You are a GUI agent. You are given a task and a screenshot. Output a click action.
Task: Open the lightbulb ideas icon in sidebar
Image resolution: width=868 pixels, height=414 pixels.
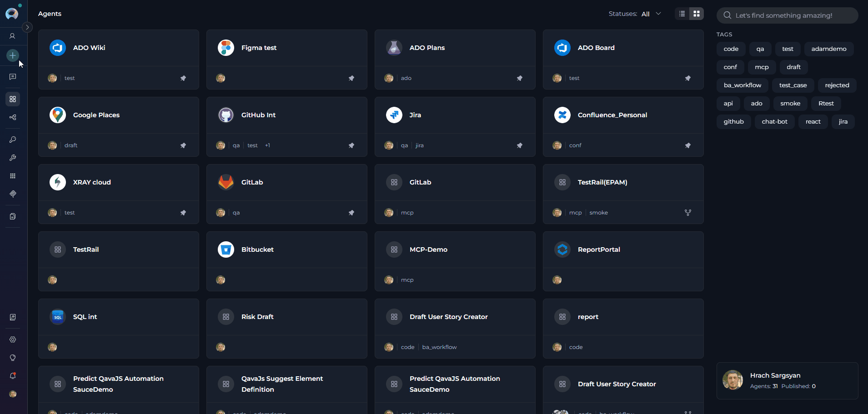pos(13,358)
